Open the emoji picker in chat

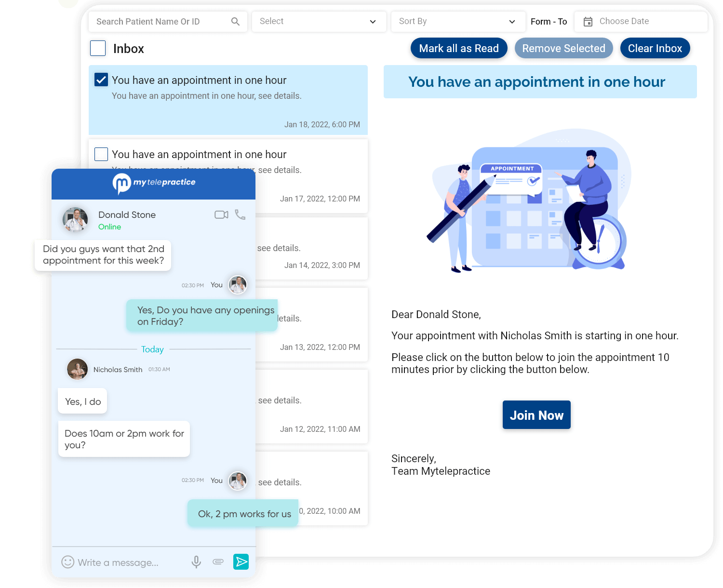click(68, 562)
